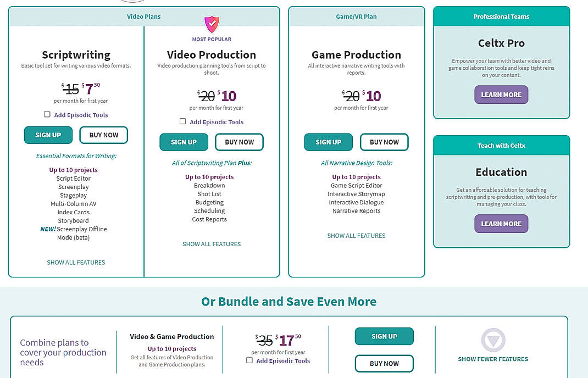Click Buy Now for Video Production
This screenshot has width=588, height=378.
click(239, 142)
